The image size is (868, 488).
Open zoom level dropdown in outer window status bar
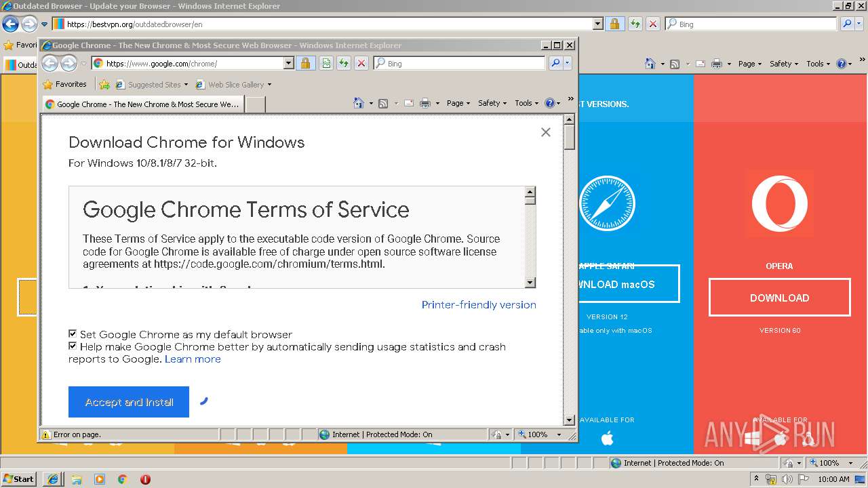click(850, 463)
